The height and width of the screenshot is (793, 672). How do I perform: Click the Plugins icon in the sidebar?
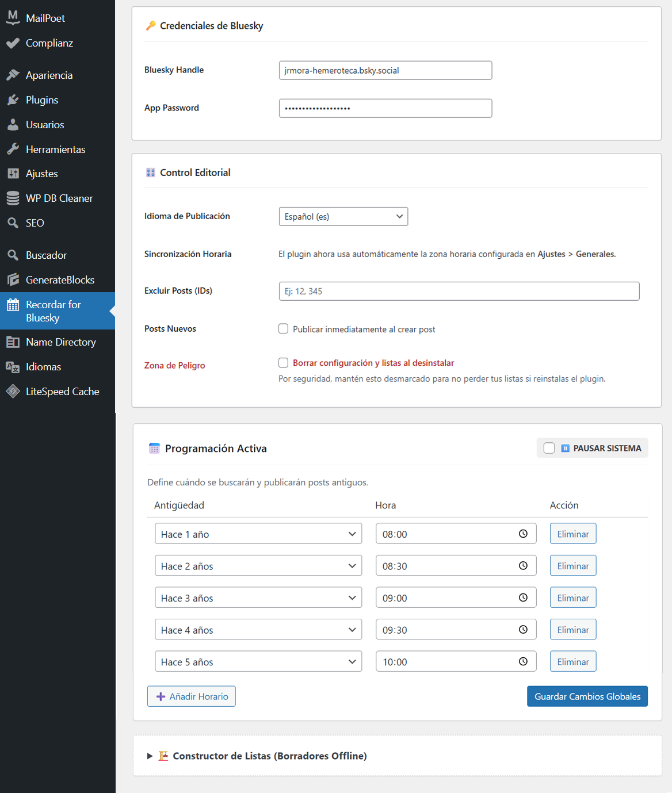pyautogui.click(x=13, y=100)
